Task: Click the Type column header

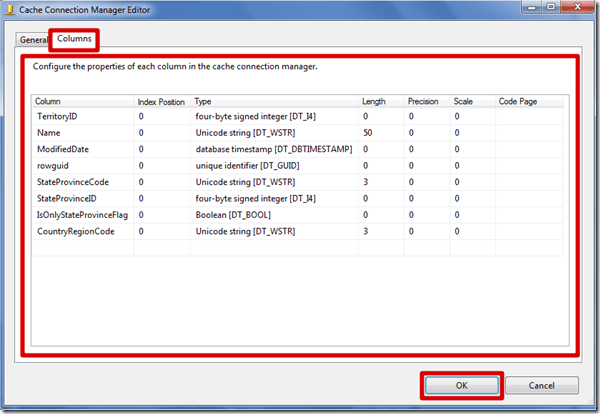Action: point(203,102)
